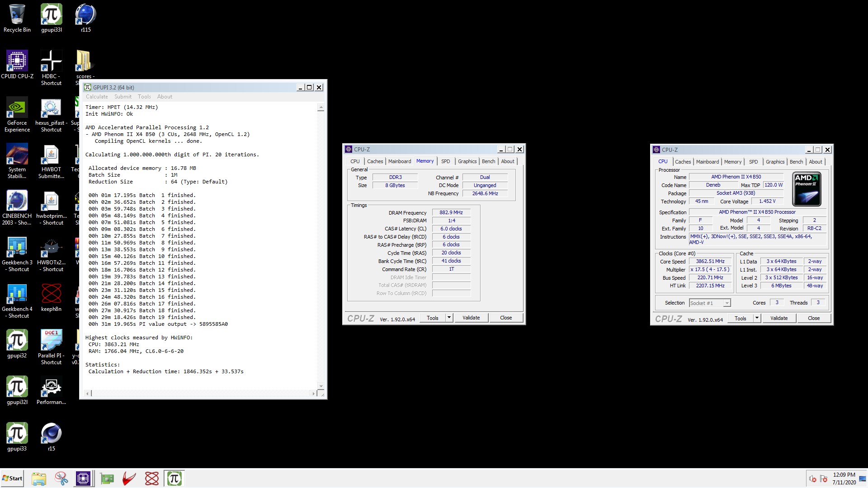Switch to Caches tab in Memory CPU-Z window
868x488 pixels.
[x=375, y=161]
